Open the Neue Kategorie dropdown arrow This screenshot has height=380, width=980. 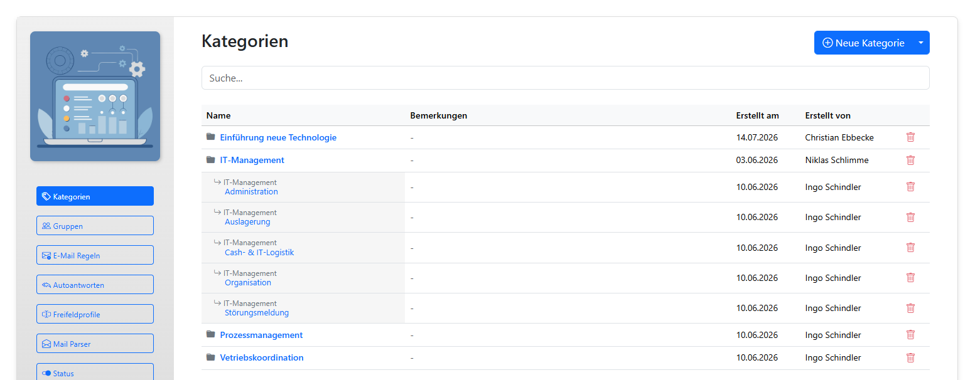920,43
